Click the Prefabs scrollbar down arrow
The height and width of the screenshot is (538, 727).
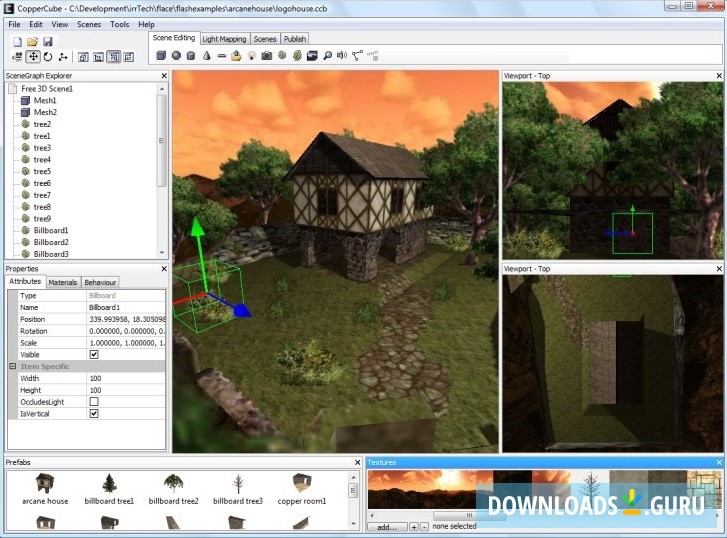353,524
